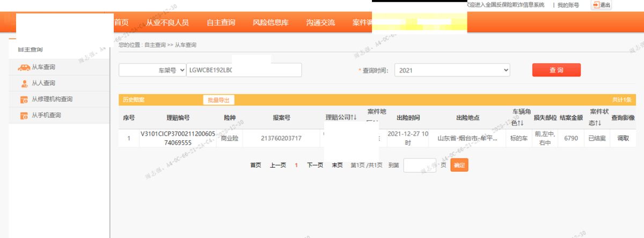Click the 退出 logout icon
Screen dimensions: 644x238
click(x=595, y=5)
